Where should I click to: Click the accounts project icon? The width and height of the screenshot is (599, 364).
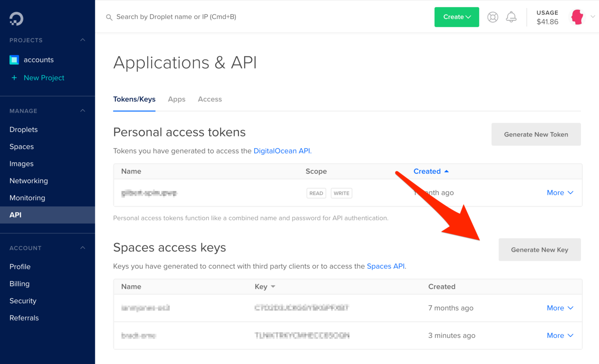(14, 60)
